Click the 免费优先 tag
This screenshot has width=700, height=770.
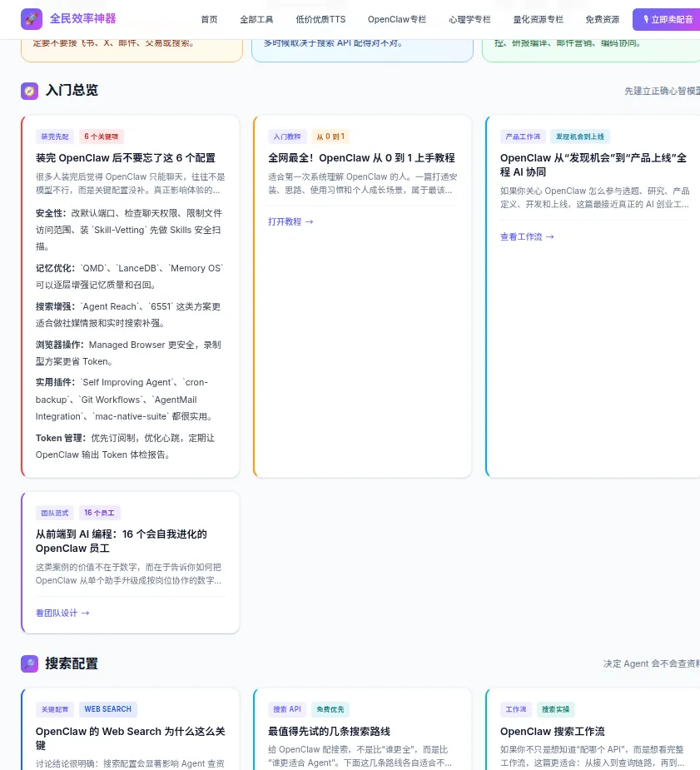click(330, 709)
